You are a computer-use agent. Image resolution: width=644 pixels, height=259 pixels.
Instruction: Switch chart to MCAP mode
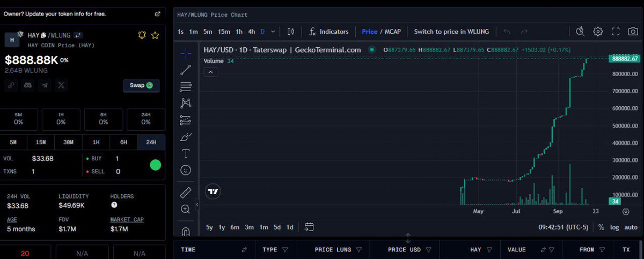pyautogui.click(x=393, y=32)
